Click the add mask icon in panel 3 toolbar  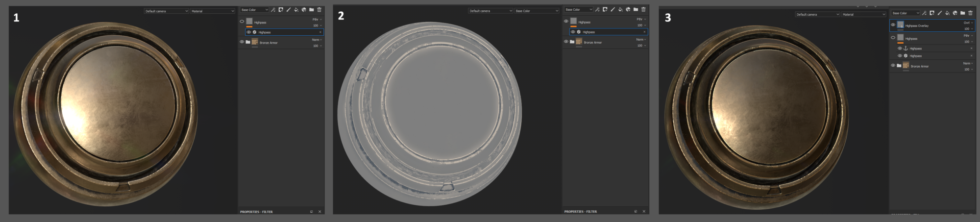[x=932, y=13]
